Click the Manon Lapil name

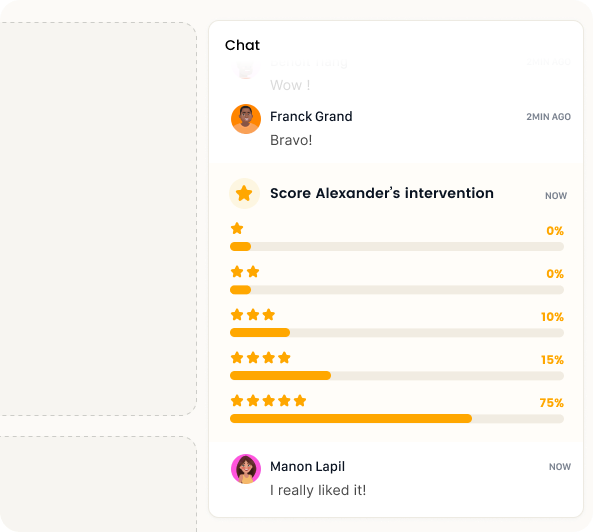click(x=307, y=467)
